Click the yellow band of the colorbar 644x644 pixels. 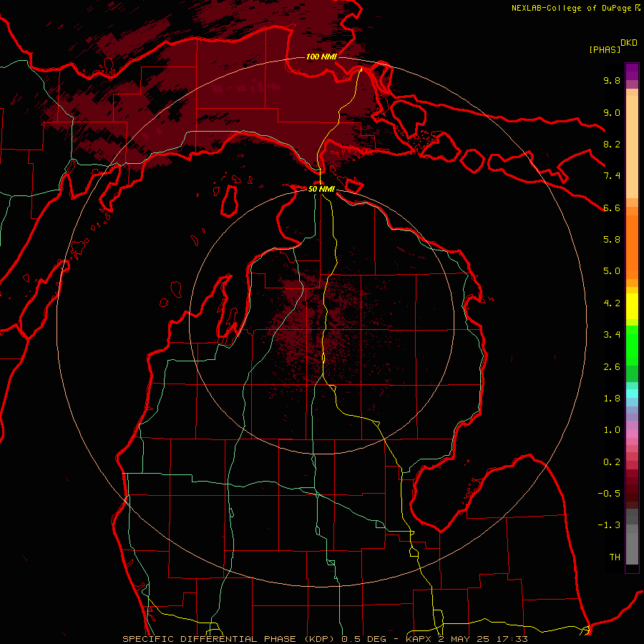(632, 306)
